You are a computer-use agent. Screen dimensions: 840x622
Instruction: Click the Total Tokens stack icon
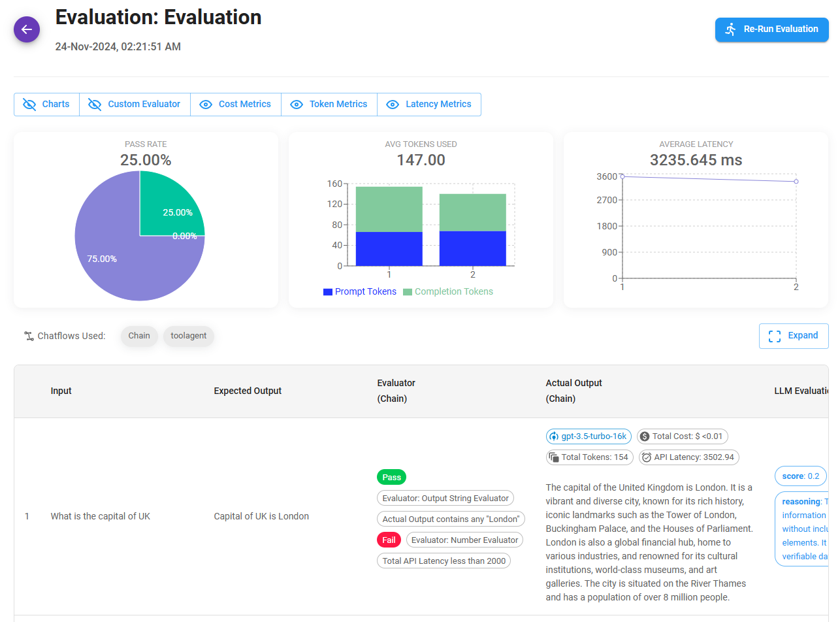click(x=554, y=457)
